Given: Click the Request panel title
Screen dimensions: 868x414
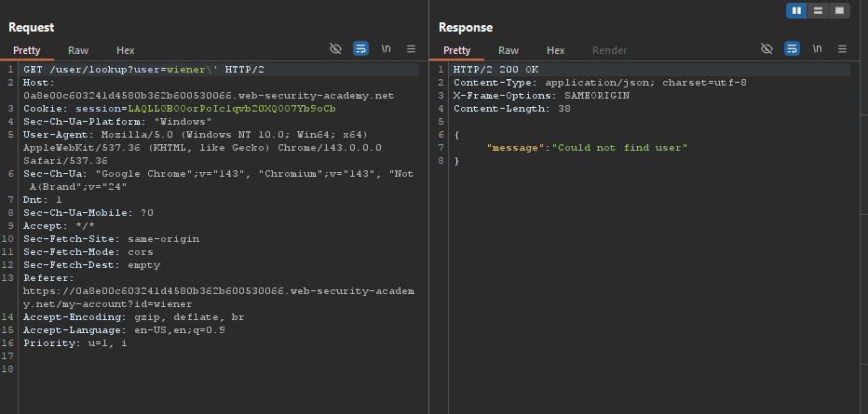Looking at the screenshot, I should (32, 27).
